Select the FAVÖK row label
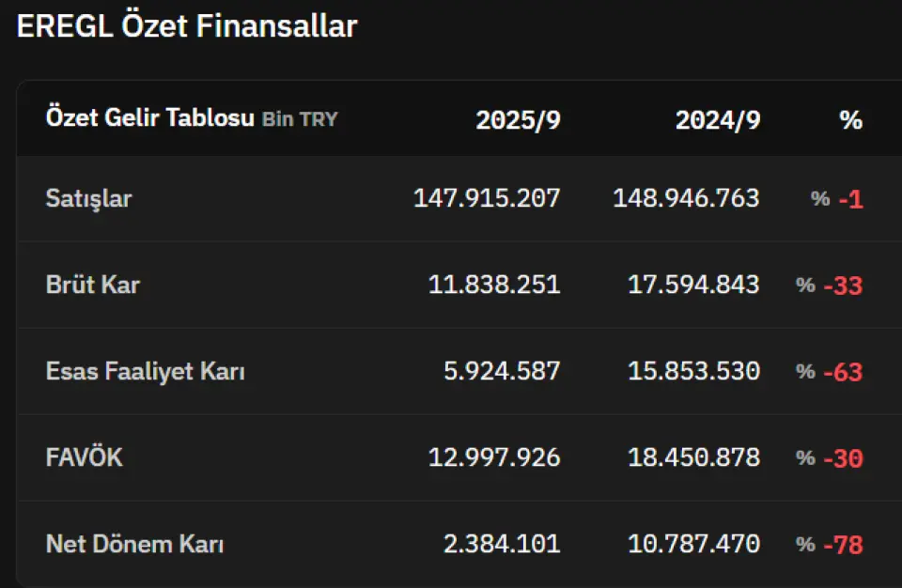This screenshot has height=588, width=902. tap(85, 457)
